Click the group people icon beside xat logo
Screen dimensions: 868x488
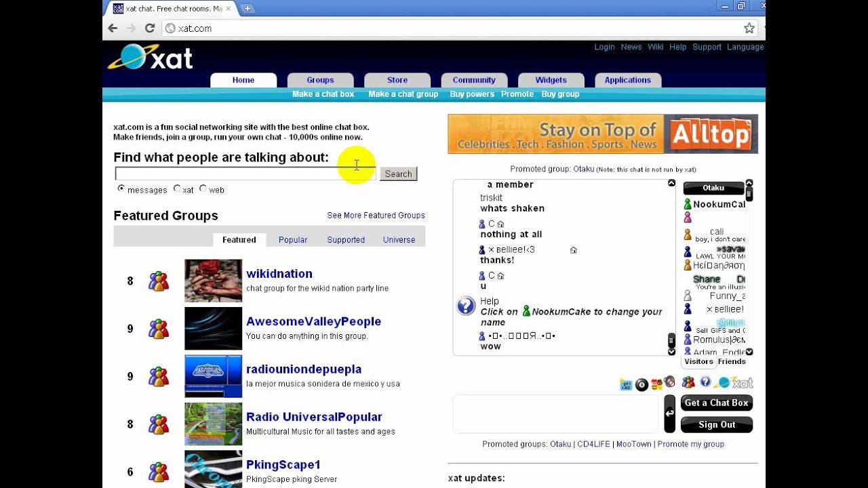[x=688, y=382]
